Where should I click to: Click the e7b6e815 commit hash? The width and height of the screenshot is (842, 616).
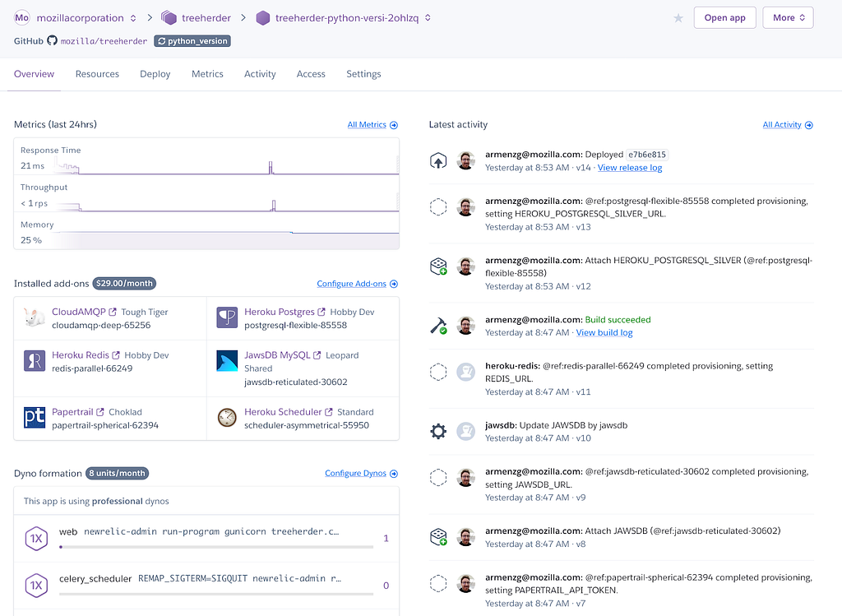647,155
